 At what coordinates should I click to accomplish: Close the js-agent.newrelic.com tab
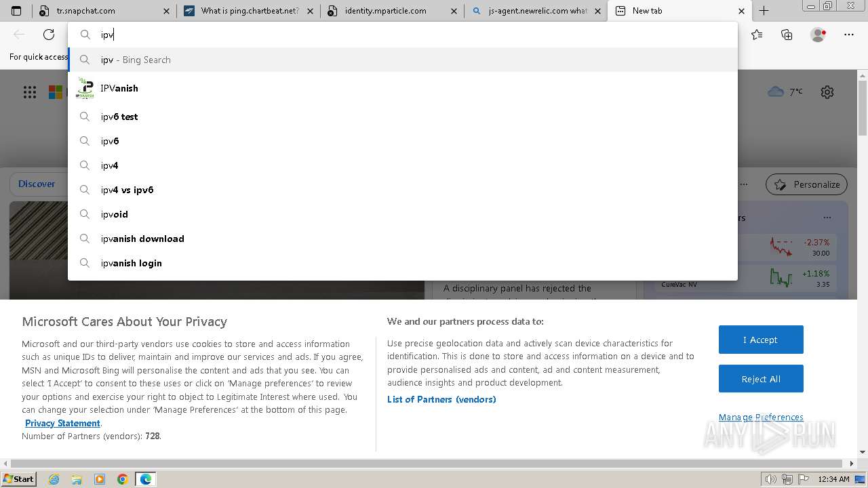pyautogui.click(x=597, y=11)
